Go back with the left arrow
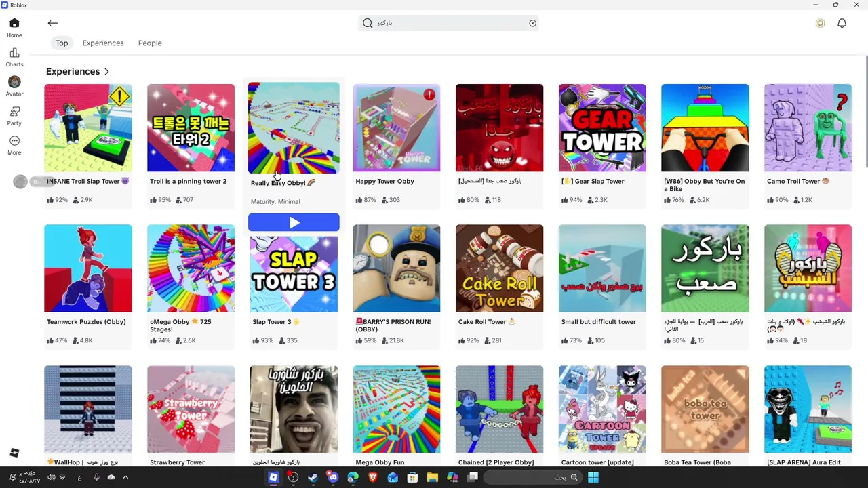This screenshot has height=488, width=868. point(53,23)
